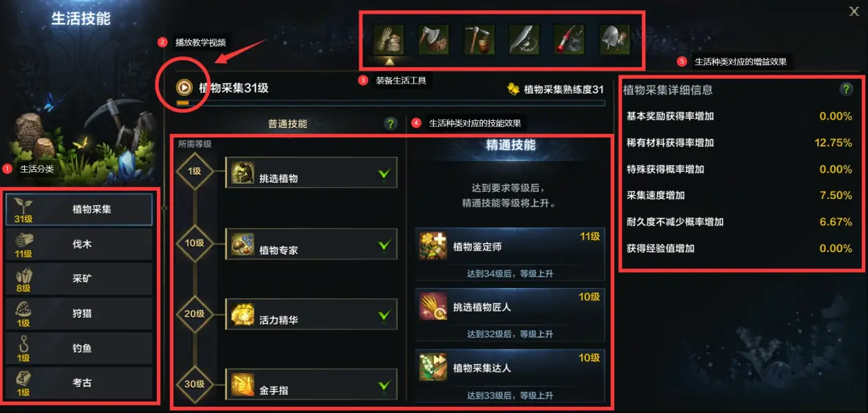Open the 钓鱼 life skill category
This screenshot has height=413, width=868.
click(x=79, y=348)
